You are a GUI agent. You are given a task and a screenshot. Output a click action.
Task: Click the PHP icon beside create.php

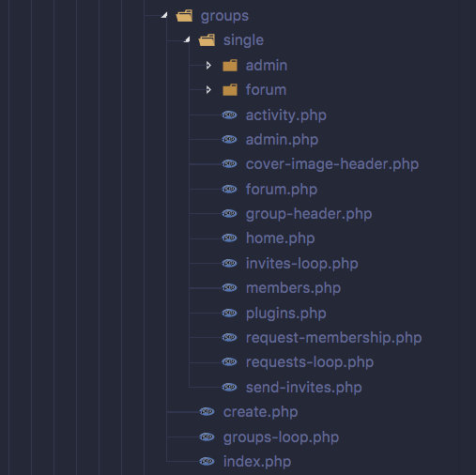pyautogui.click(x=207, y=411)
